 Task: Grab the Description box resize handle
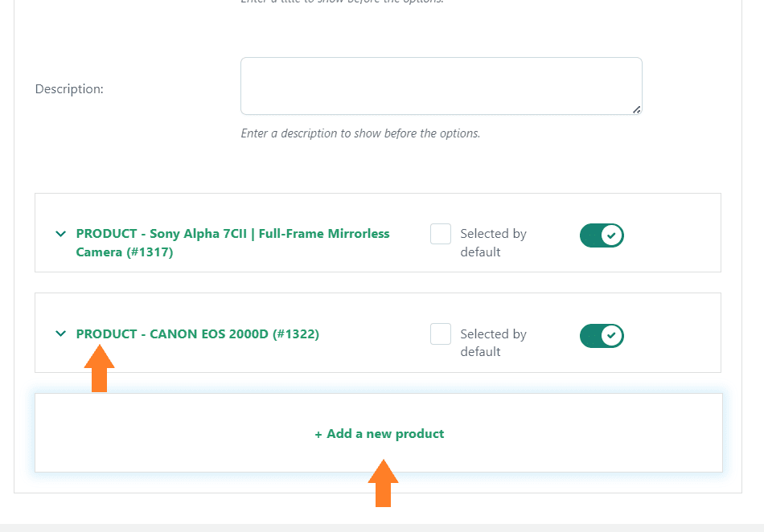coord(636,109)
